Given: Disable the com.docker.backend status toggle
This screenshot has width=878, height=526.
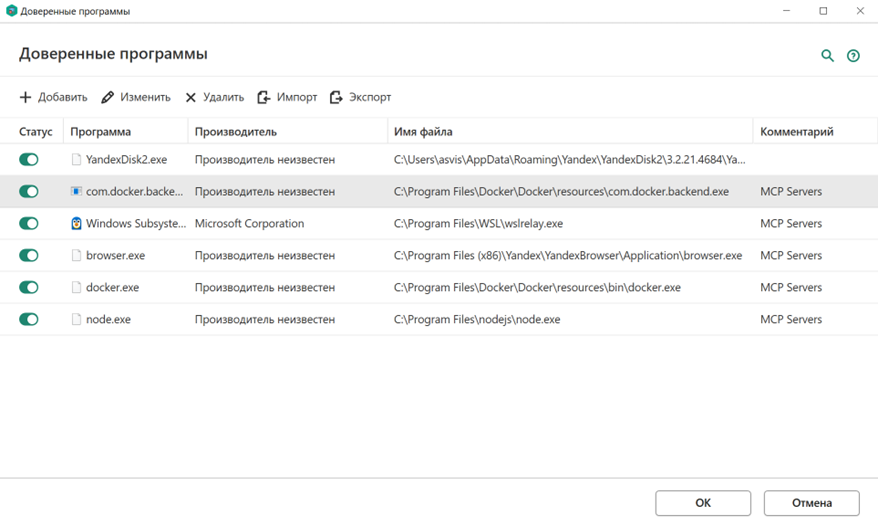Looking at the screenshot, I should tap(29, 192).
